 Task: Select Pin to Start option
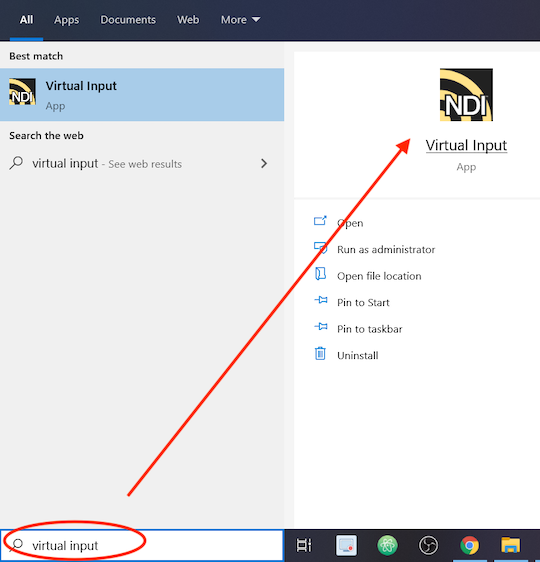363,303
